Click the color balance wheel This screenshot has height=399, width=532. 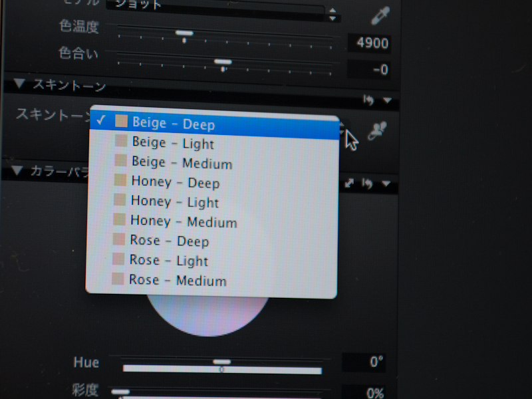[x=207, y=315]
